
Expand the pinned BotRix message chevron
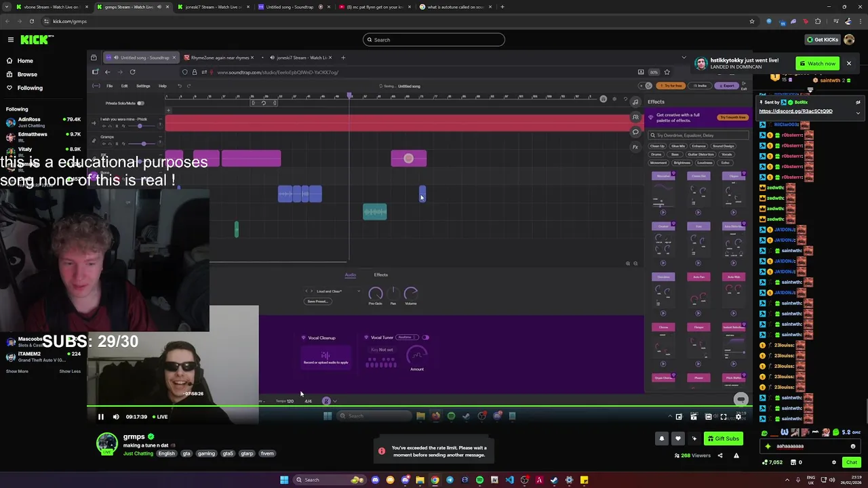(x=858, y=113)
